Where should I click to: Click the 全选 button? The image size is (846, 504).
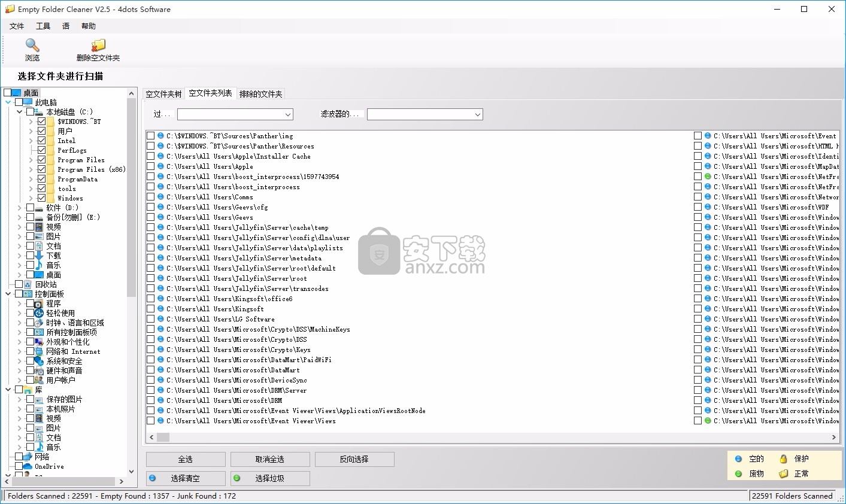186,459
